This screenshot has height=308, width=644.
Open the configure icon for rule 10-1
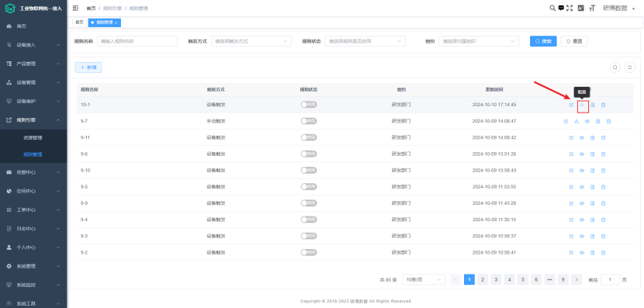[582, 105]
